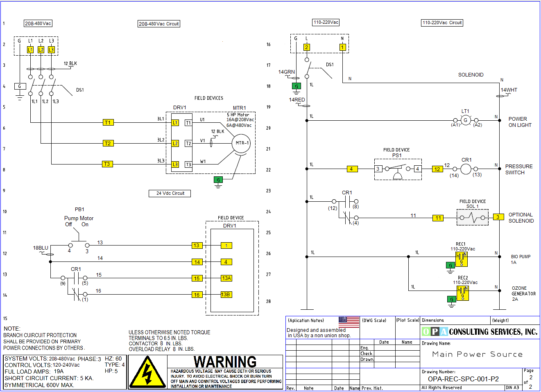Select the yellow 13A terminal in DRV1
541x392 pixels.
pos(226,278)
